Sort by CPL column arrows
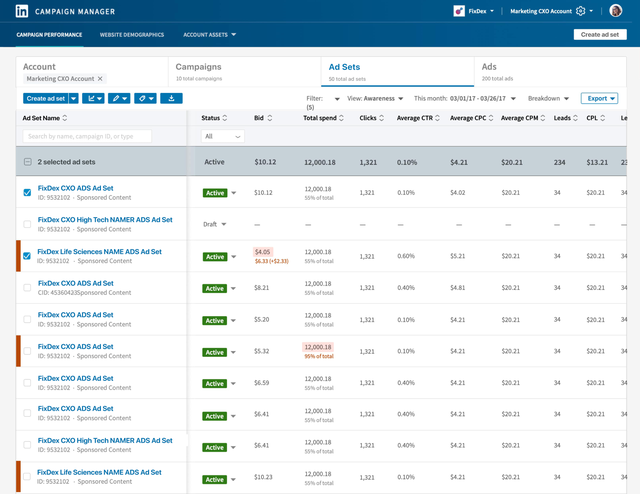Viewport: 640px width, 494px height. [602, 118]
